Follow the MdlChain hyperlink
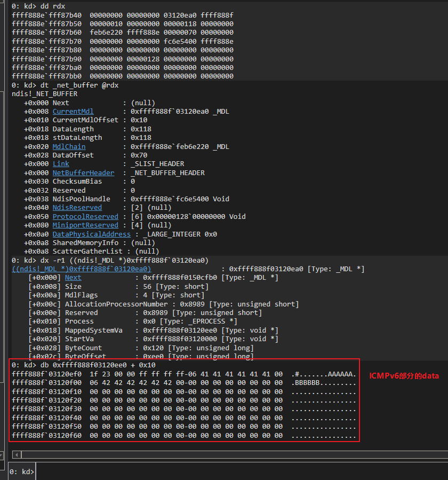Viewport: 448px width, 480px height. [68, 146]
